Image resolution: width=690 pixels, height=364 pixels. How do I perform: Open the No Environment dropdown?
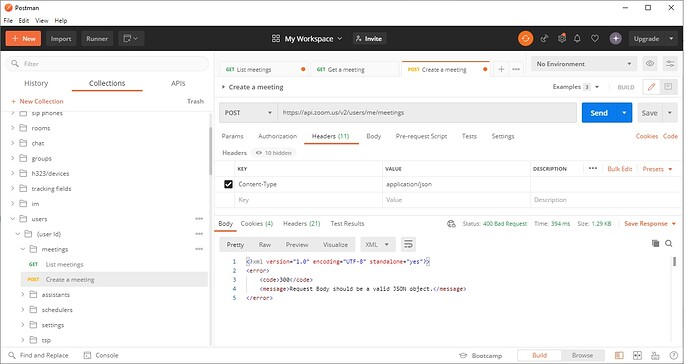[x=583, y=64]
